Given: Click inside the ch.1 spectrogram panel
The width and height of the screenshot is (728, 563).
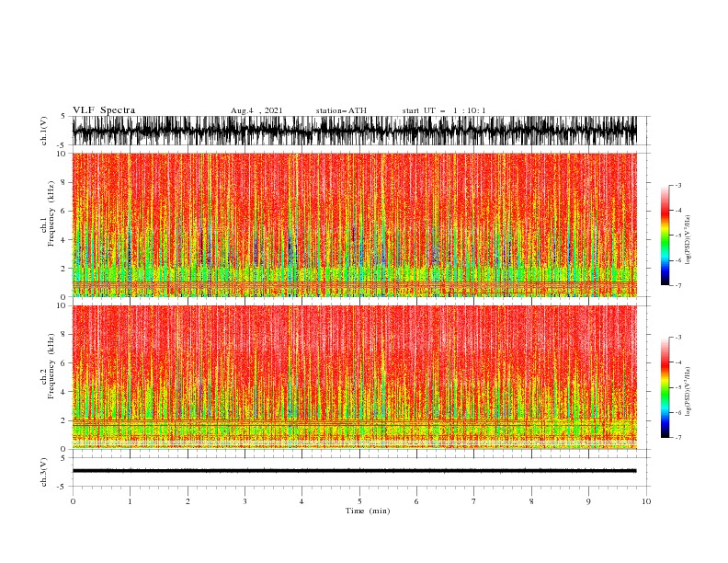Looking at the screenshot, I should click(x=354, y=224).
